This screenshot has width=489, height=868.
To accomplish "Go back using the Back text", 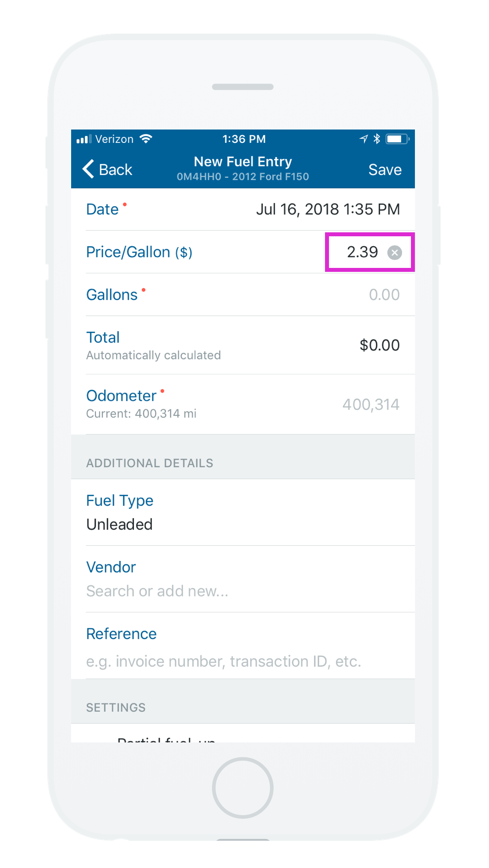I will 116,170.
